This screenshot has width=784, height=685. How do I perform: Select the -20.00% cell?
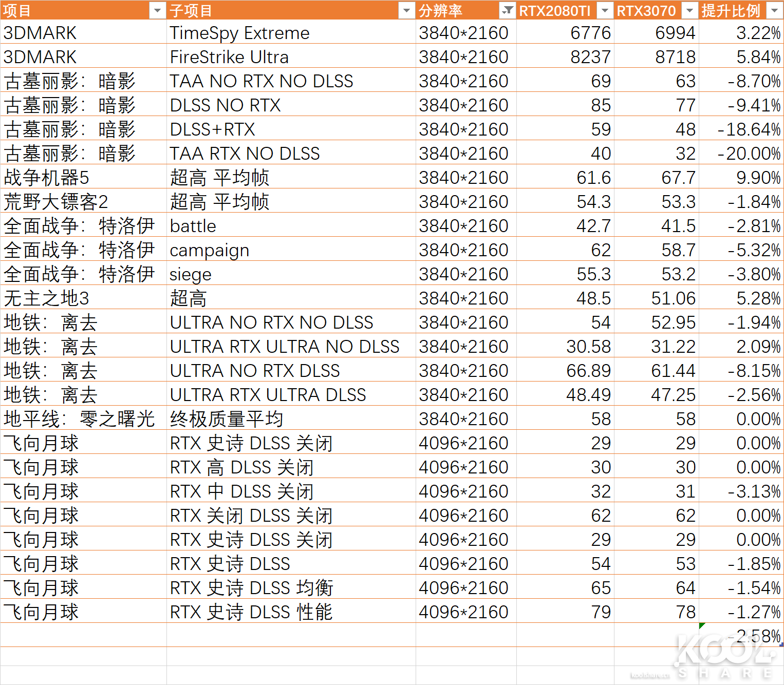(741, 153)
